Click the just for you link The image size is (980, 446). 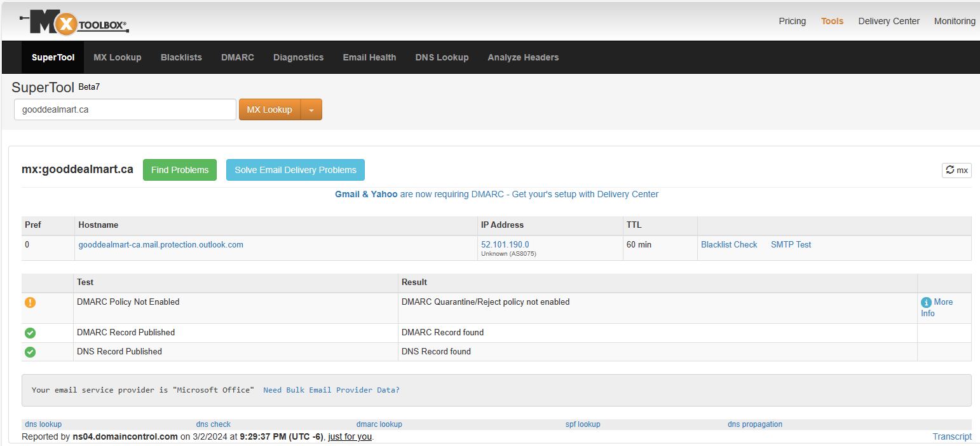point(350,436)
